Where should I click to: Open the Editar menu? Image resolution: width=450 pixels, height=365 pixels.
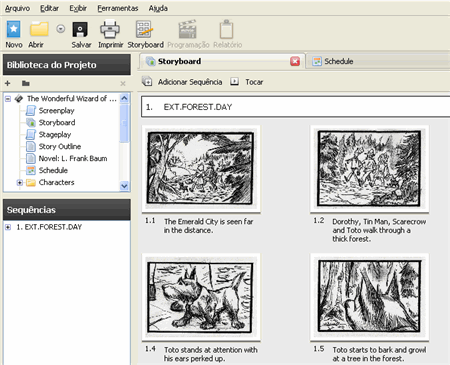pos(49,8)
